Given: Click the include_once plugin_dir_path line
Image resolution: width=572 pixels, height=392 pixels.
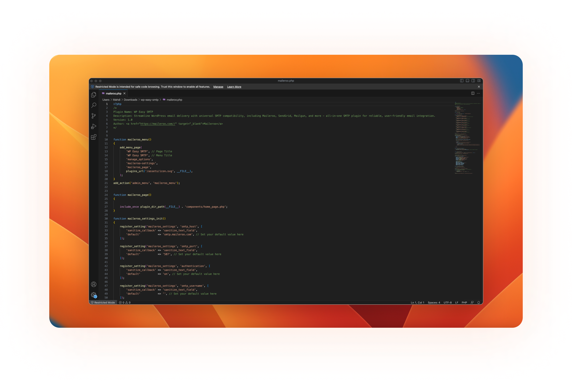Looking at the screenshot, I should (174, 207).
